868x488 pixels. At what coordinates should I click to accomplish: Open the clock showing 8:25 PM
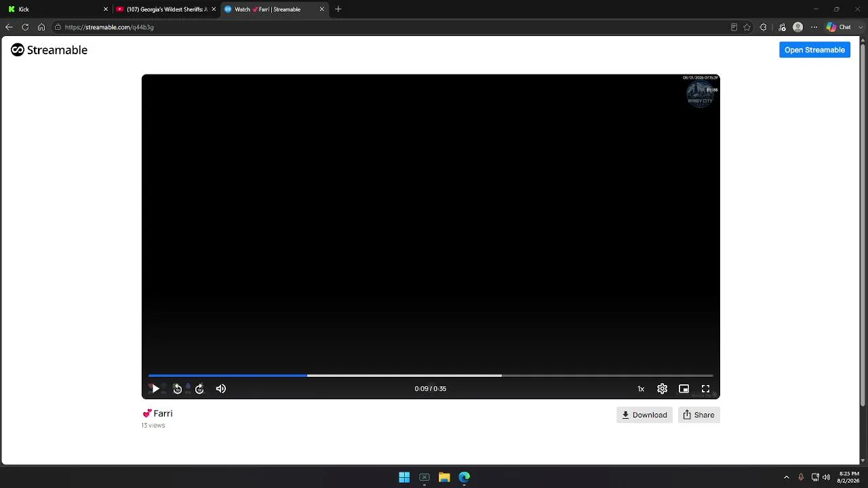848,477
